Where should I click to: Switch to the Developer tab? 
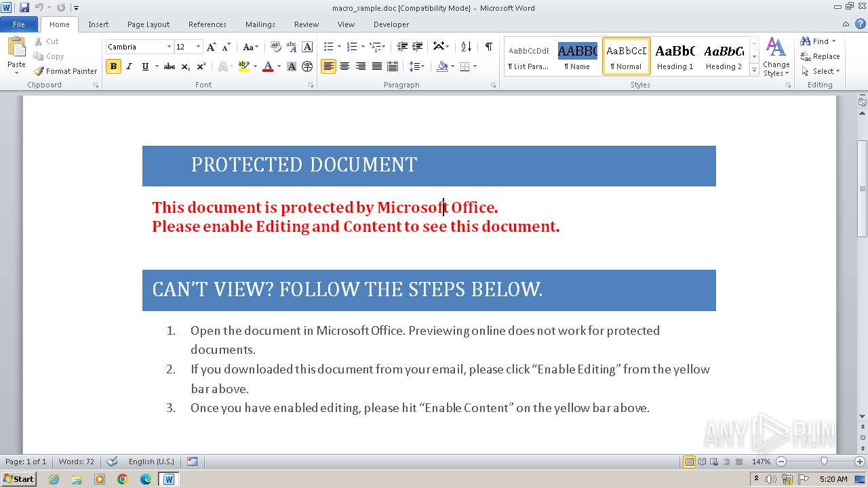pos(391,24)
